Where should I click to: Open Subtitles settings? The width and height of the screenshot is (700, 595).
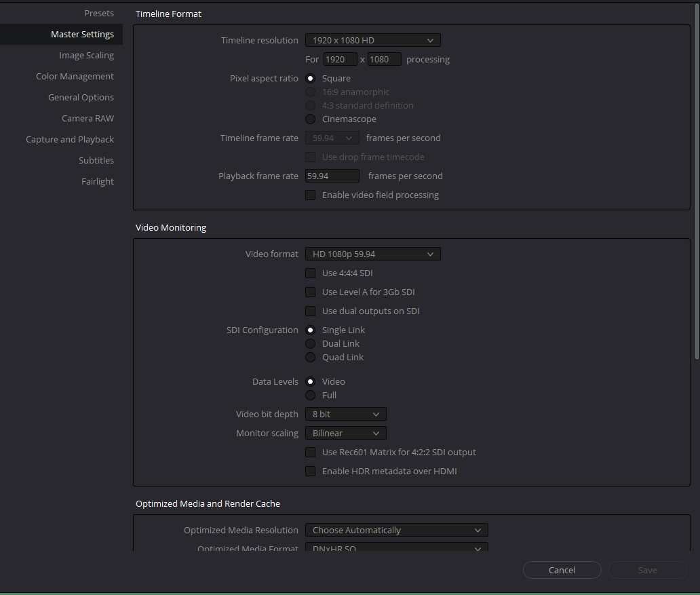(96, 160)
